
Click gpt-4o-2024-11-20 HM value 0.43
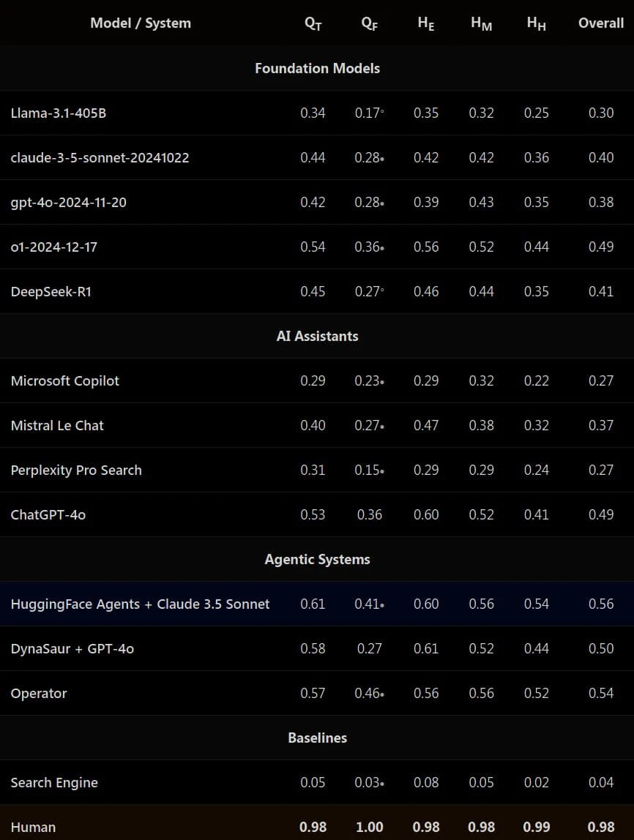click(481, 203)
